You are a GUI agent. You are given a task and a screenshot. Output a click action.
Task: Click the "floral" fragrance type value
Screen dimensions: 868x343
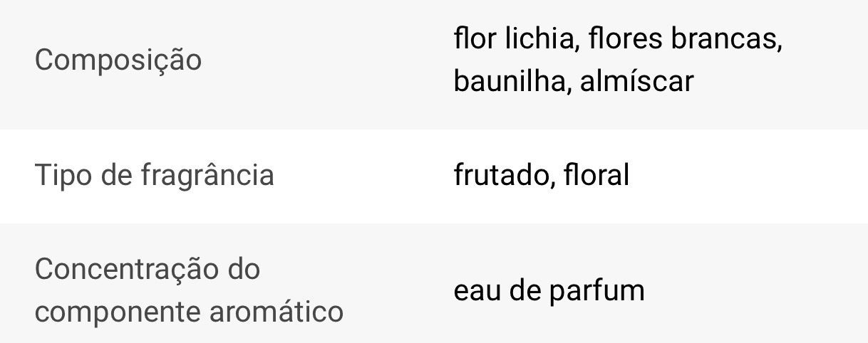596,175
